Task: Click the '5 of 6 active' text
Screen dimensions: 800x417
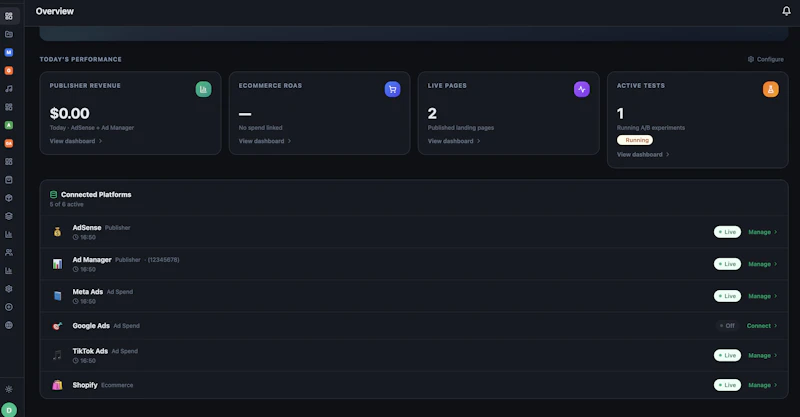Action: pyautogui.click(x=66, y=204)
